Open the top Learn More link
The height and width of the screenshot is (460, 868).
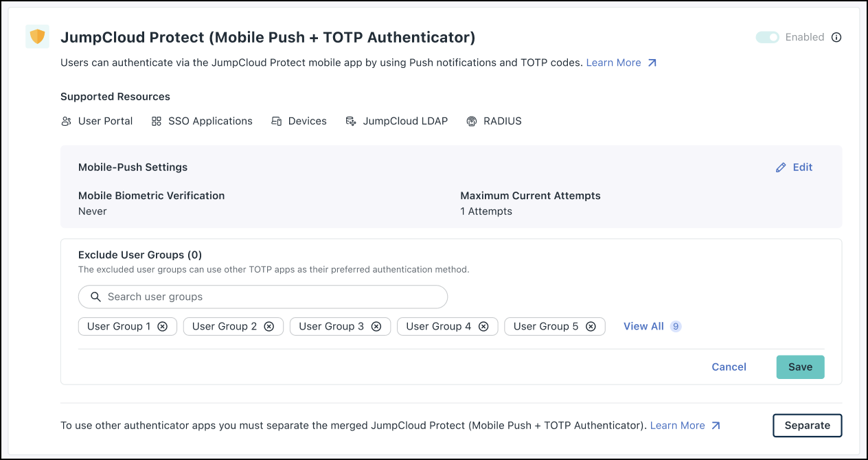click(613, 62)
